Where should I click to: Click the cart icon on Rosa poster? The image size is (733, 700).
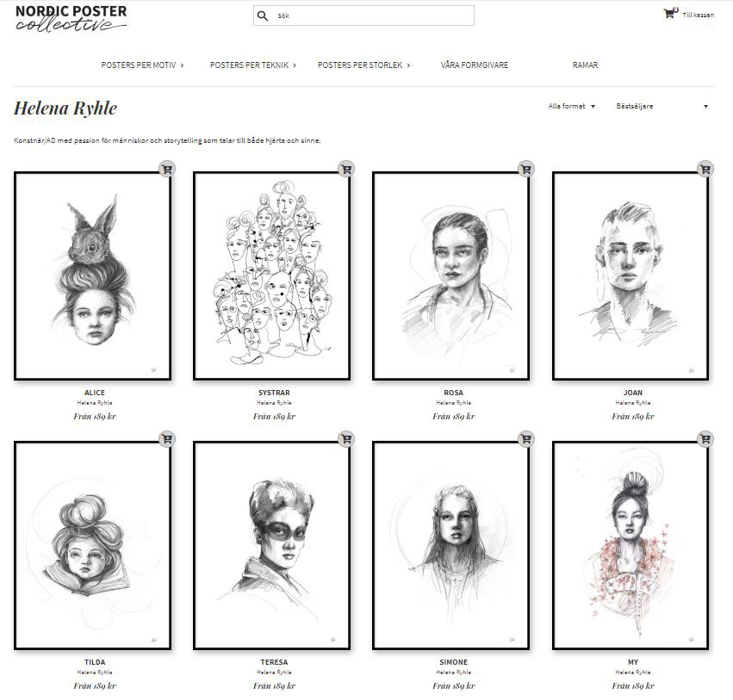pos(526,169)
